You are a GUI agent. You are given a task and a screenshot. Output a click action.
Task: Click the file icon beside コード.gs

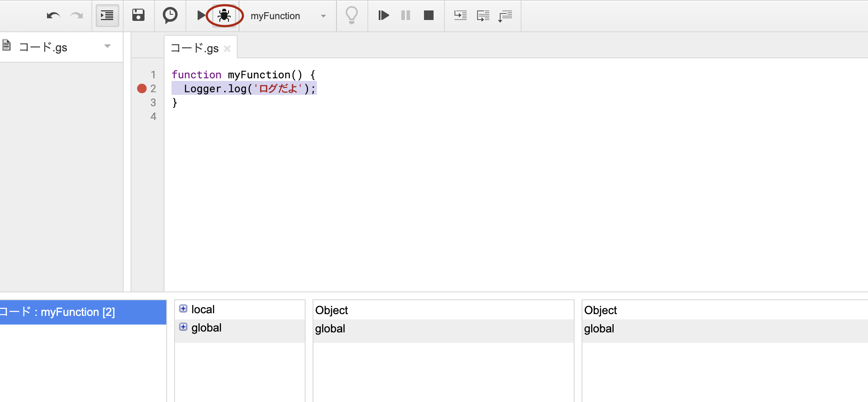click(x=7, y=45)
